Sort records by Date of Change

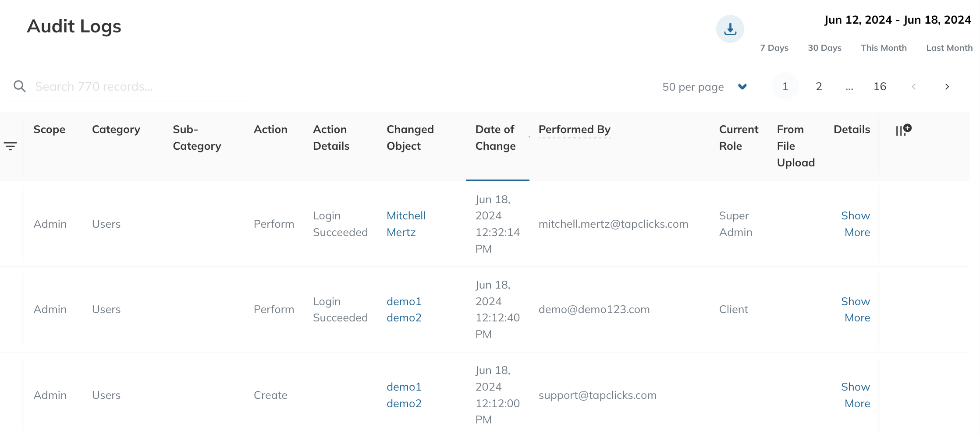pos(495,137)
